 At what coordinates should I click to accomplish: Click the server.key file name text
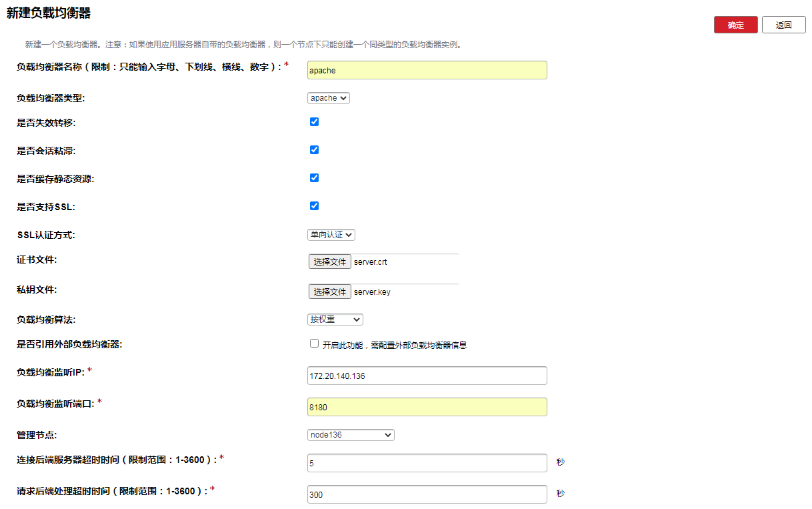pos(372,292)
